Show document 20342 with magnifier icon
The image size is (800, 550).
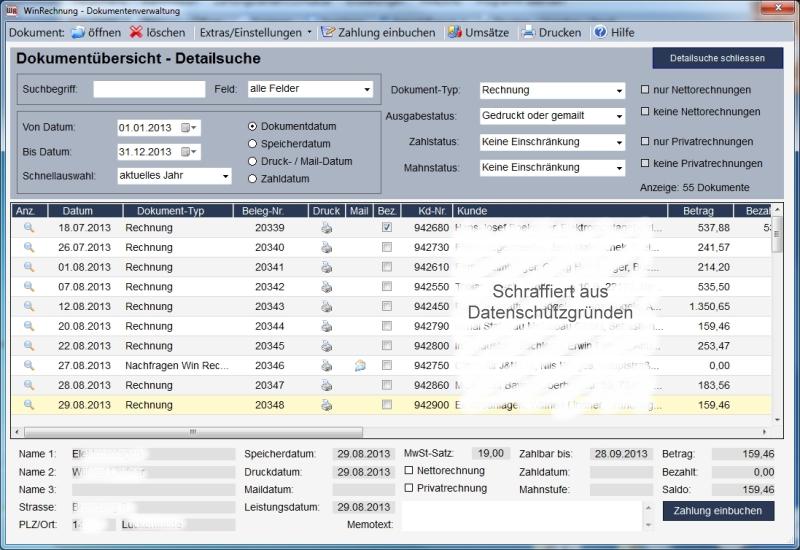29,287
